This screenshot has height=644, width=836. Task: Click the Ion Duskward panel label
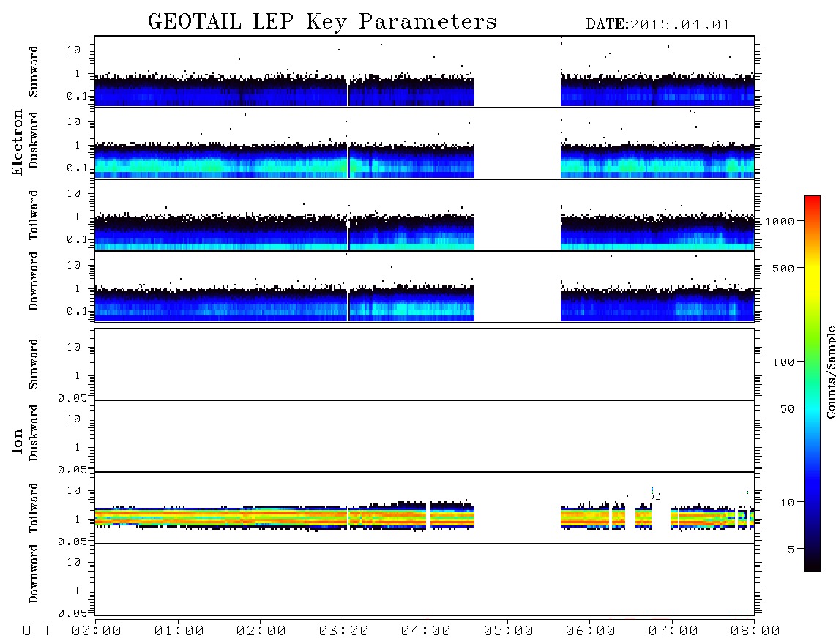pos(33,433)
